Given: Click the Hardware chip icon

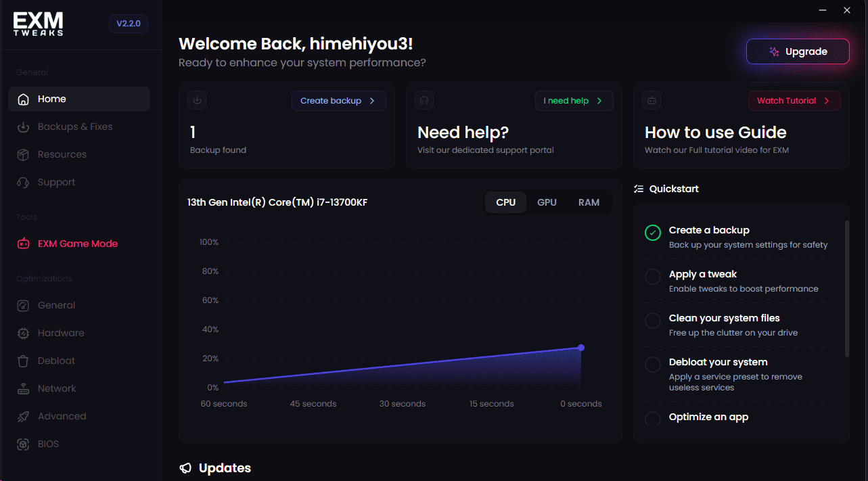Looking at the screenshot, I should coord(24,334).
